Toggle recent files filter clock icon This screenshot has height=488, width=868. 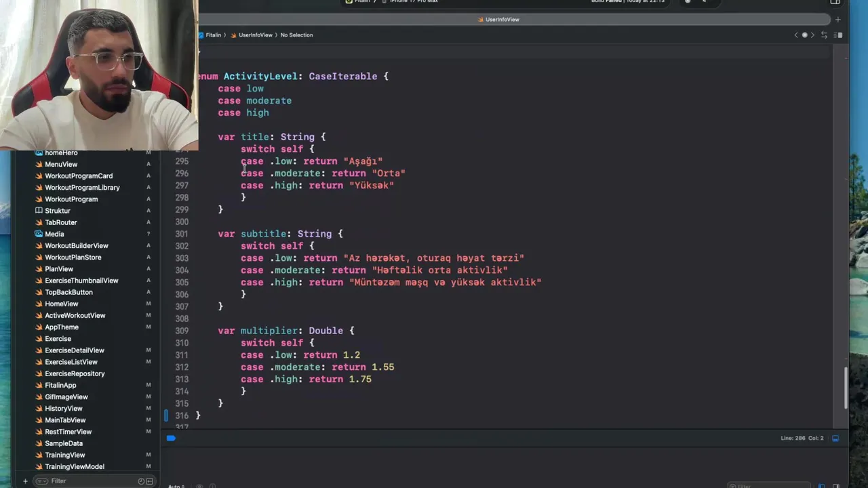click(x=141, y=481)
